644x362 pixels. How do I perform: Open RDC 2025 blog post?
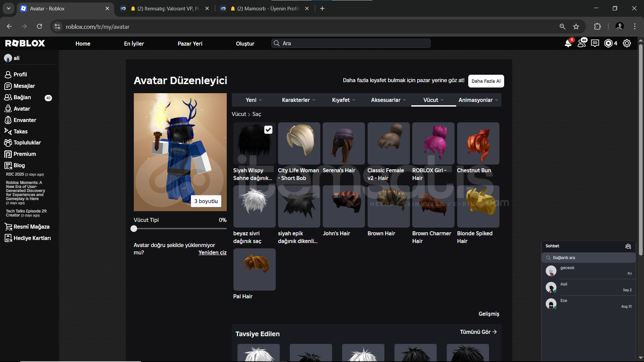25,174
